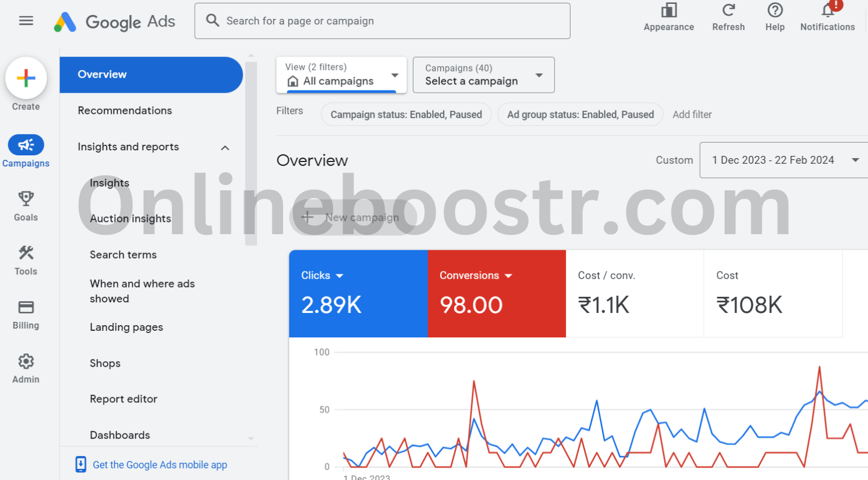Viewport: 868px width, 480px height.
Task: Select Recommendations in the navigation menu
Action: pos(125,110)
